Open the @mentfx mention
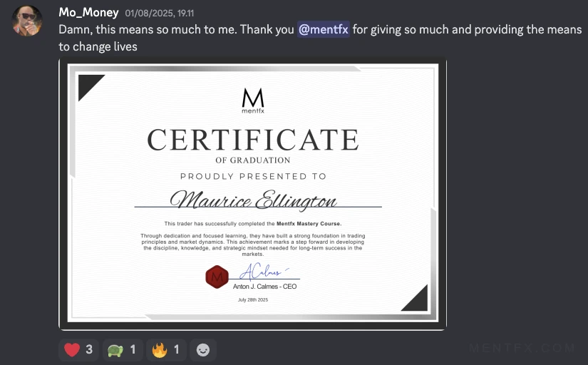 pyautogui.click(x=324, y=29)
